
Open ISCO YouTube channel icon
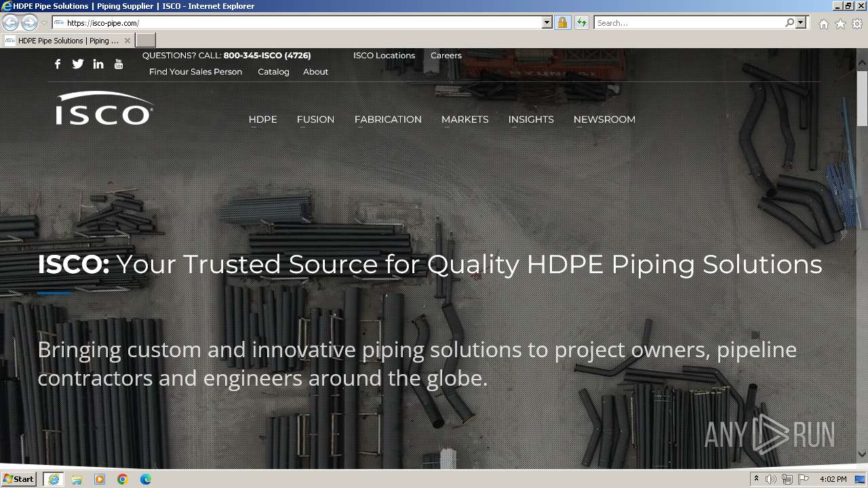119,64
